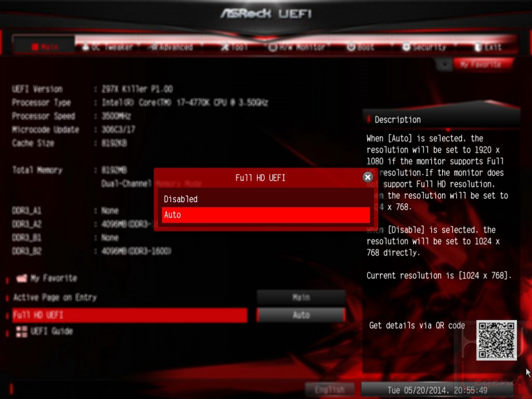Open the Active Page on Entry Main dropdown

[301, 297]
